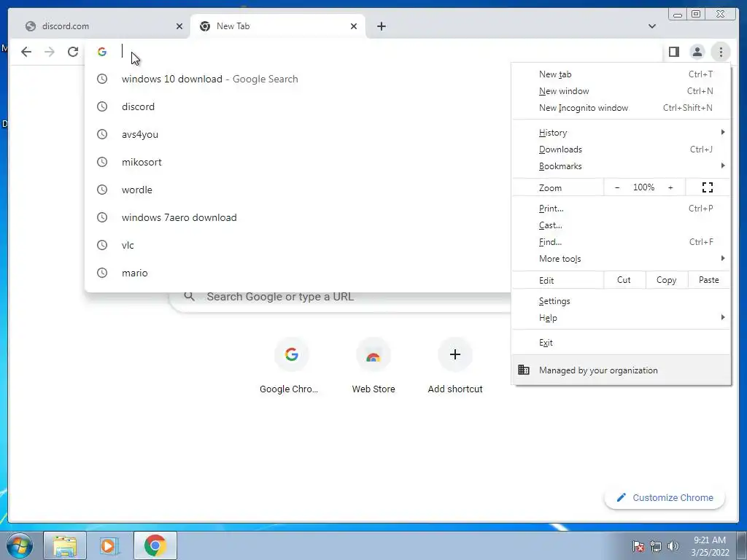Toggle fullscreen icon in the Zoom row
The image size is (747, 560).
[x=708, y=187]
